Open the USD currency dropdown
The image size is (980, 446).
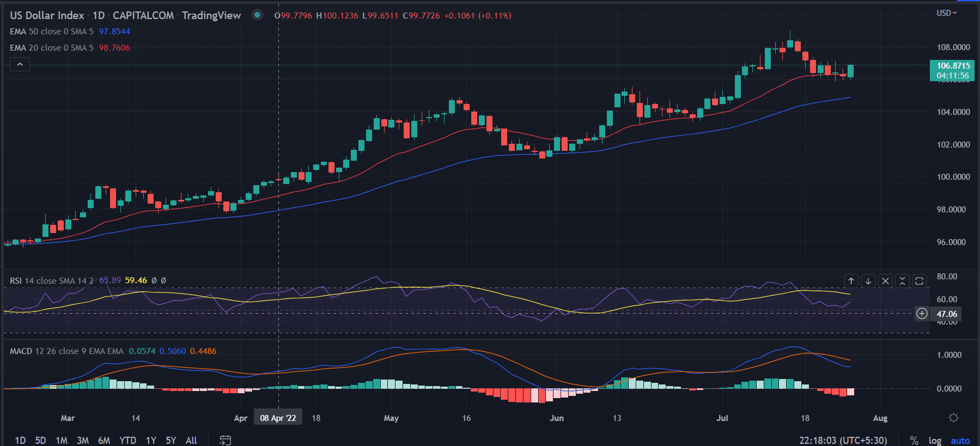(x=946, y=13)
